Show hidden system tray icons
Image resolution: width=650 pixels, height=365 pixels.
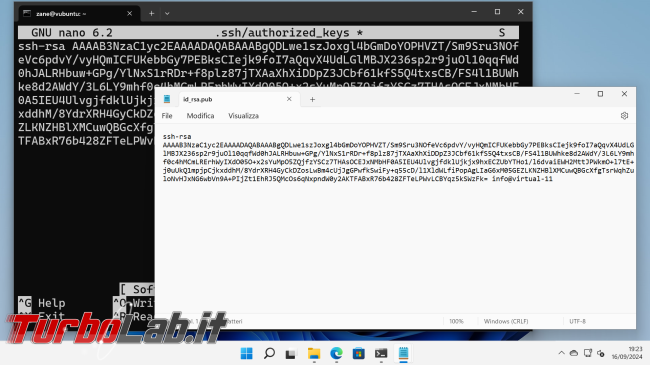tap(561, 353)
